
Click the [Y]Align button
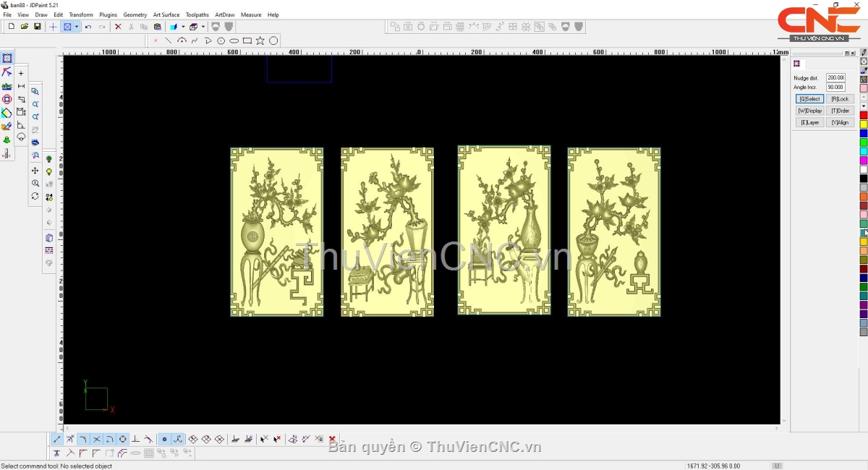coord(840,122)
